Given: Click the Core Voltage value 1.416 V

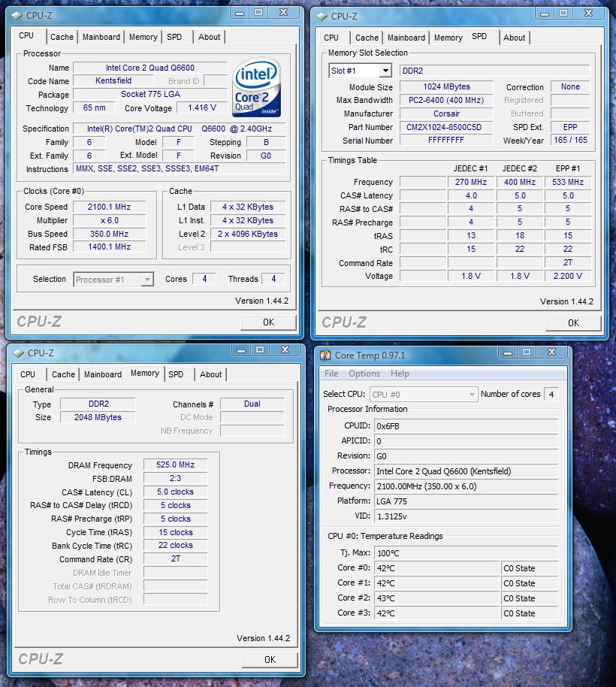Looking at the screenshot, I should (x=202, y=107).
